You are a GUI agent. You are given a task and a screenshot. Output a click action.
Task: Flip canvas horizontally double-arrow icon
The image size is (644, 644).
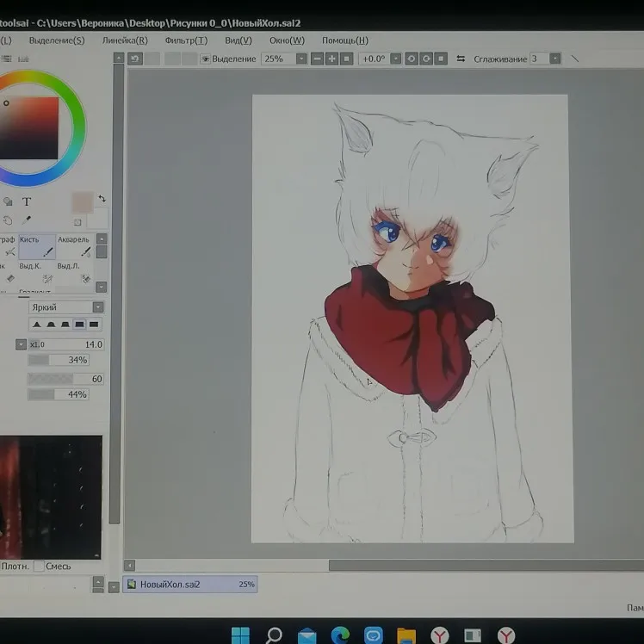click(x=461, y=59)
